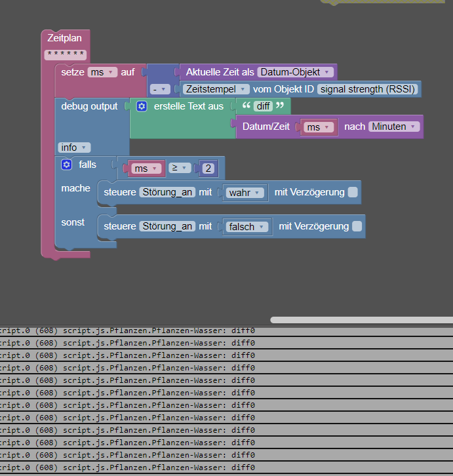Open 'wahr' boolean dropdown
The width and height of the screenshot is (453, 476).
(x=245, y=193)
